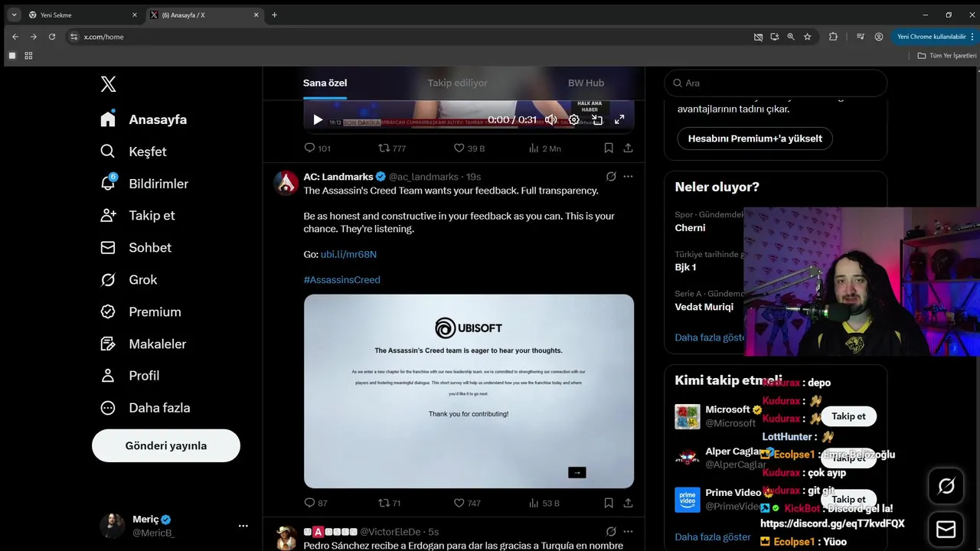Open the Ubisoft survey image
Screen dimensions: 980x551
click(469, 391)
